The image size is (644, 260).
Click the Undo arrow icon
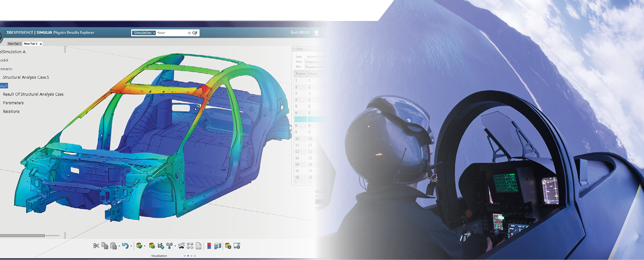[x=125, y=245]
